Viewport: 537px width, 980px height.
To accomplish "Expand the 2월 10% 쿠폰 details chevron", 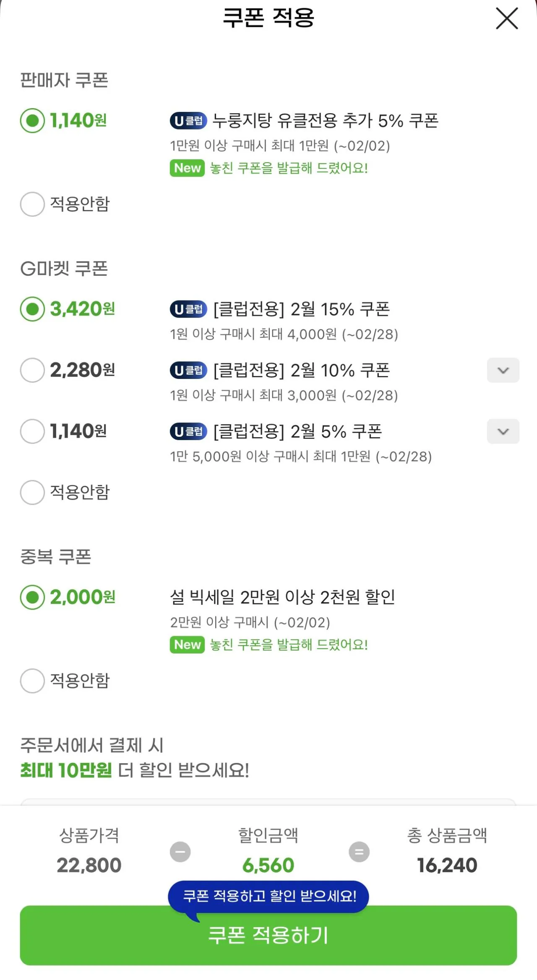I will pyautogui.click(x=503, y=370).
